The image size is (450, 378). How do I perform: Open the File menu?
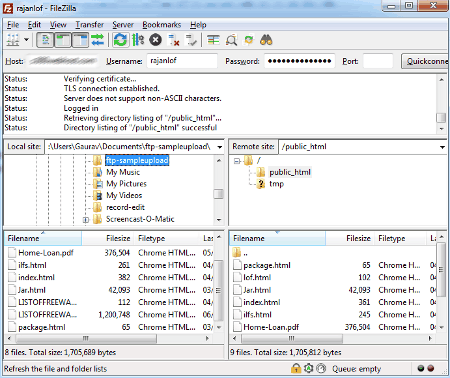[13, 25]
